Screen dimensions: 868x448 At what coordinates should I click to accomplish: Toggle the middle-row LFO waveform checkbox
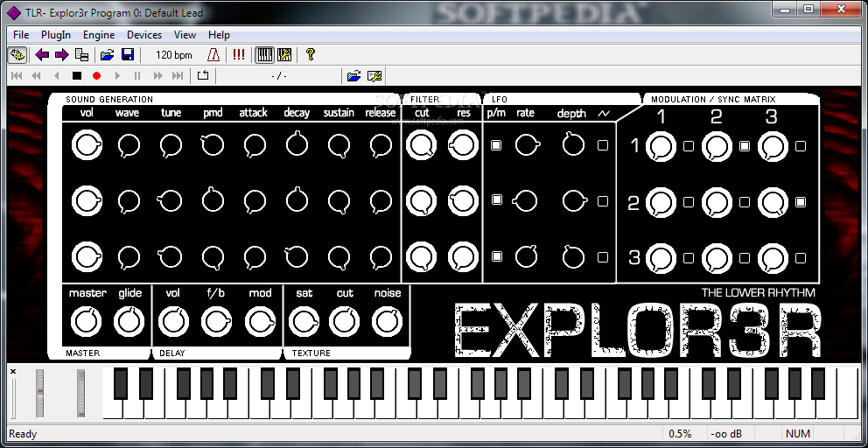pos(603,200)
